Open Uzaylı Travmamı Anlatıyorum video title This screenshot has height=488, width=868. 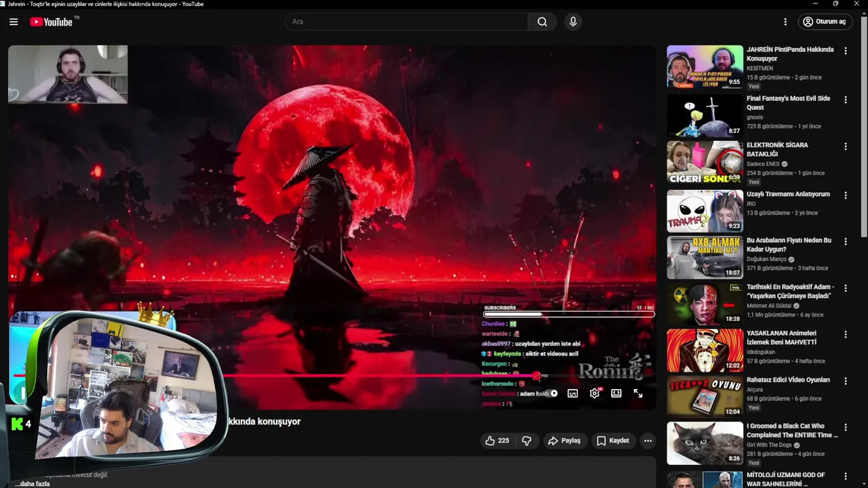pos(788,194)
